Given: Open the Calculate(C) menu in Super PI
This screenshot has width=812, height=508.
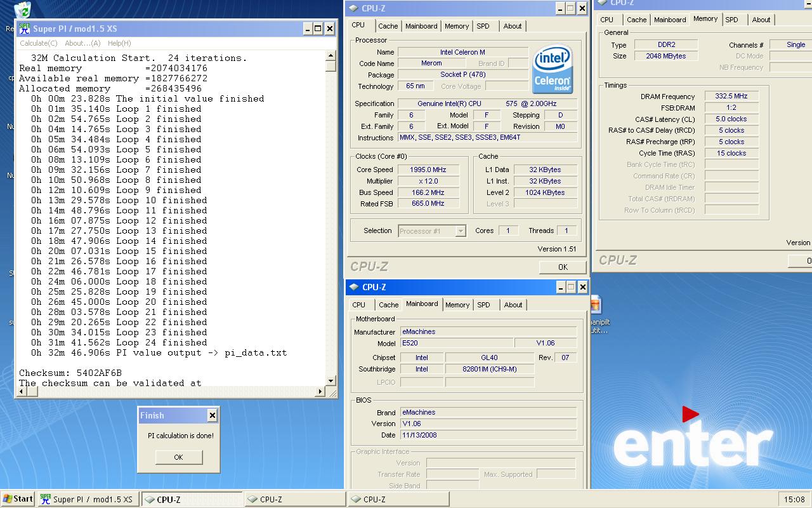Looking at the screenshot, I should pyautogui.click(x=38, y=43).
